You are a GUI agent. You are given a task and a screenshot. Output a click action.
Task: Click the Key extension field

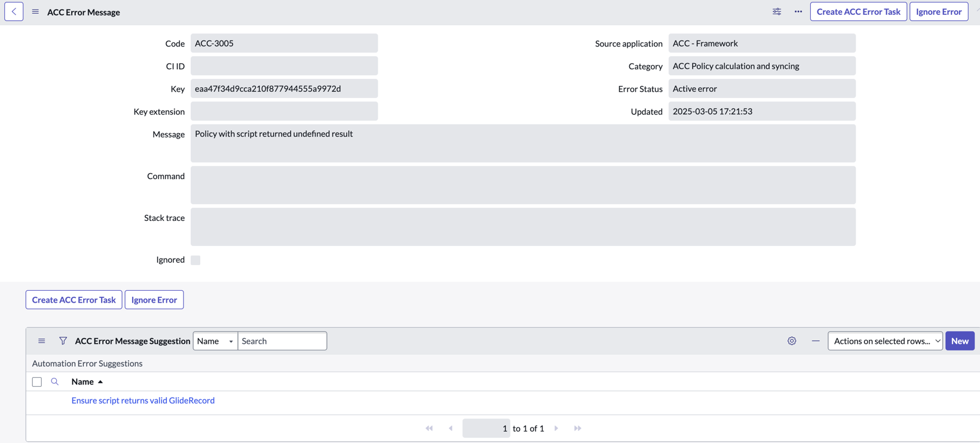tap(284, 111)
